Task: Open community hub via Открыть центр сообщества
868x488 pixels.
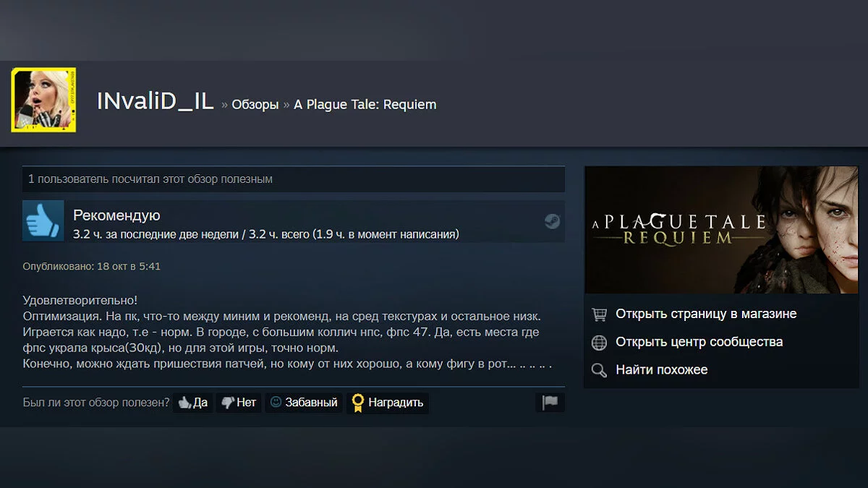Action: click(x=699, y=342)
